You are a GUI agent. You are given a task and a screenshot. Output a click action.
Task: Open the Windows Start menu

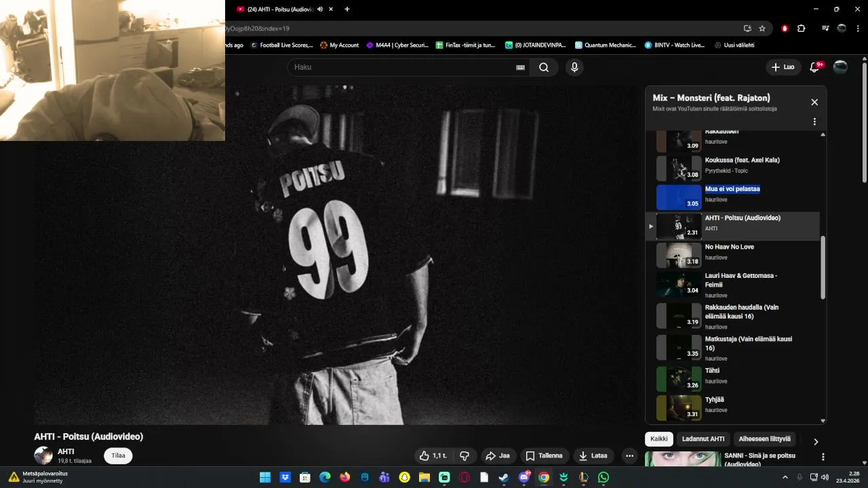(x=265, y=477)
